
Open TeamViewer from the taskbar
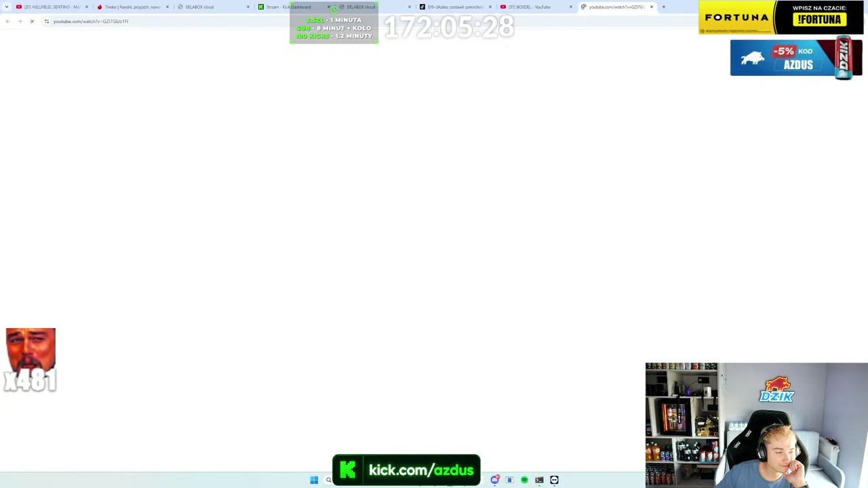(554, 480)
